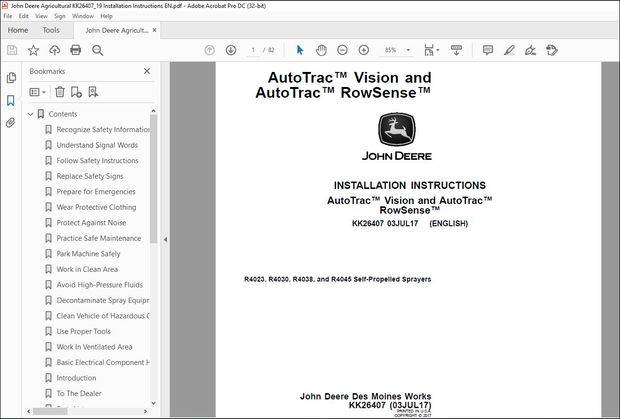620x419 pixels.
Task: Open bookmarks options list dropdown
Action: [x=38, y=92]
